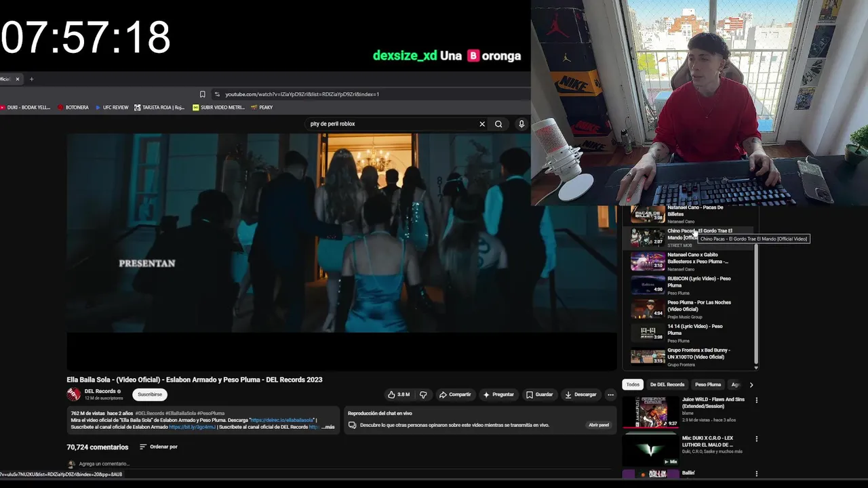The image size is (868, 488).
Task: Click the 70,724 comentarios count
Action: [98, 447]
